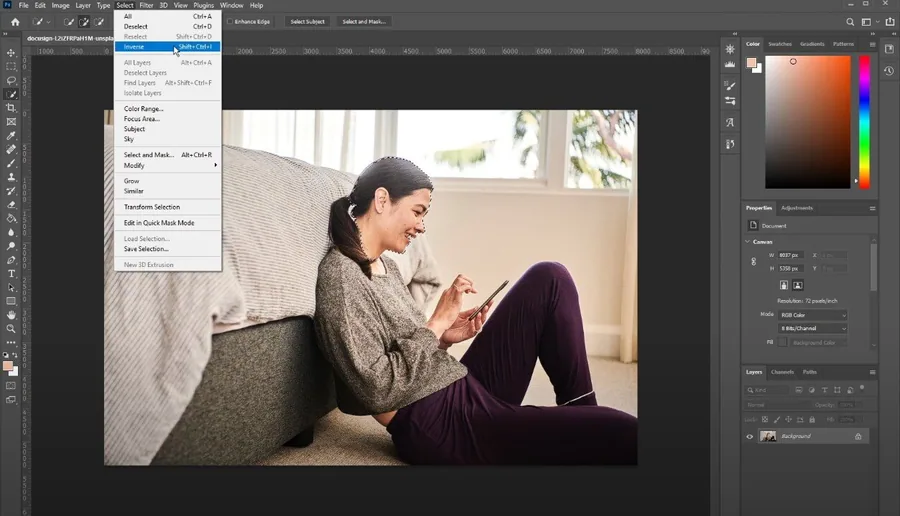
Task: Pick the Horizontal Type tool
Action: [11, 274]
